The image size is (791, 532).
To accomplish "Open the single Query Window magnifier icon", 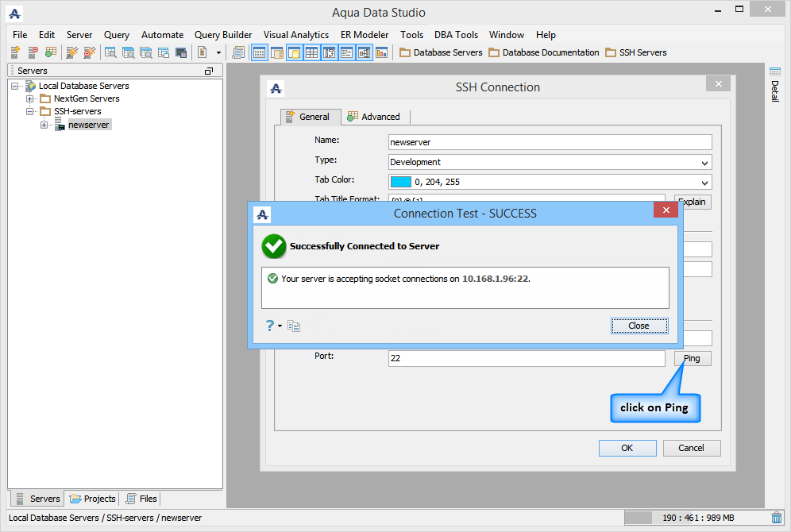I will (x=110, y=52).
